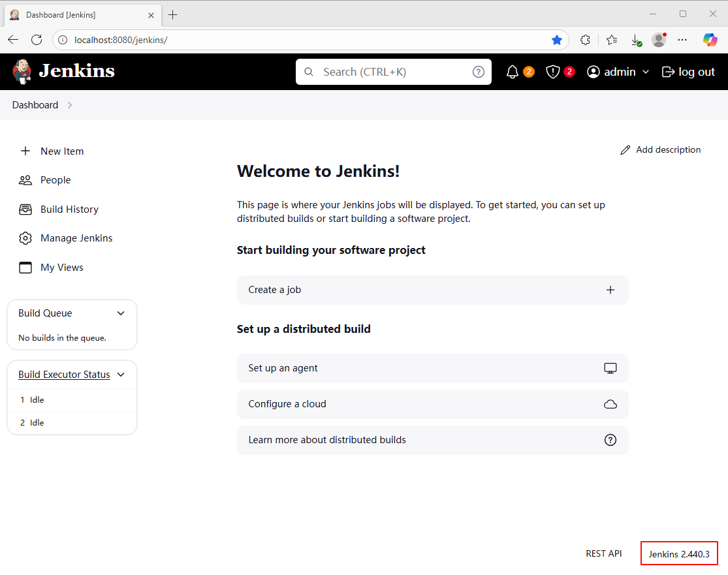Open the browser favorites list icon
Viewport: 728px width, 575px height.
click(x=612, y=40)
